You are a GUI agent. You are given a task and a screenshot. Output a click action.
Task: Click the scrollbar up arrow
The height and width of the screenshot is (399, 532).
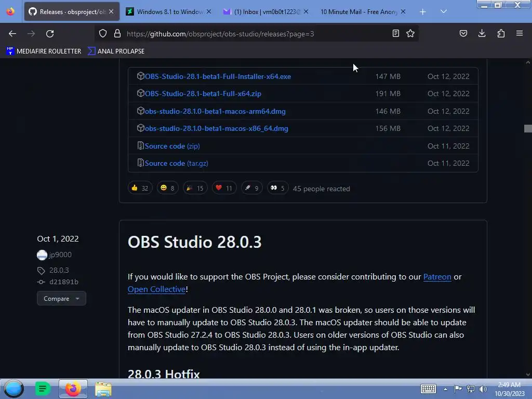tap(528, 62)
